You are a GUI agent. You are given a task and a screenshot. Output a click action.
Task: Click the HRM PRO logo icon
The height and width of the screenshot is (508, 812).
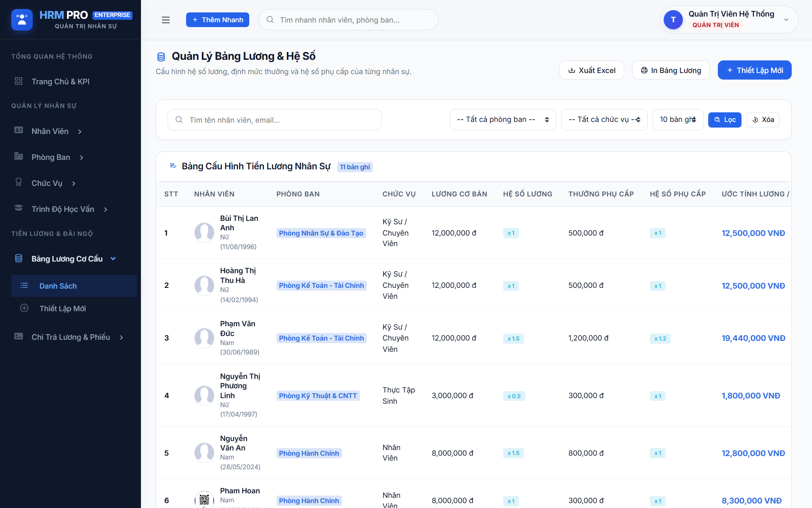point(22,20)
